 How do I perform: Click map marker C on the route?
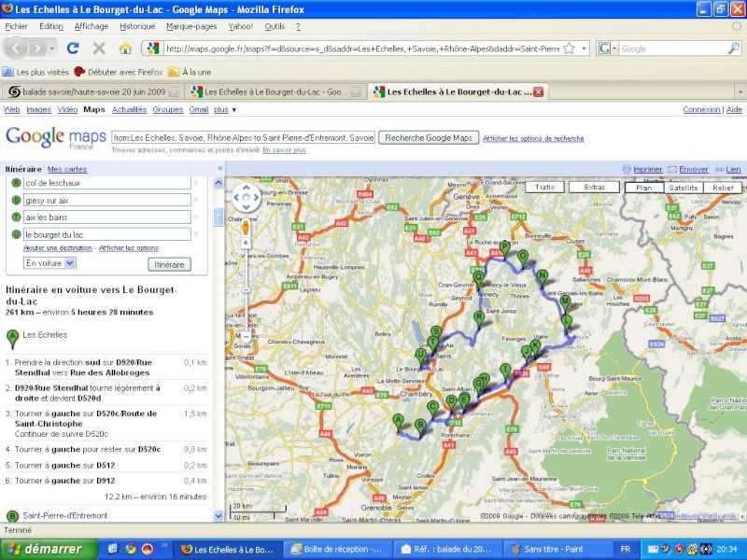point(432,409)
